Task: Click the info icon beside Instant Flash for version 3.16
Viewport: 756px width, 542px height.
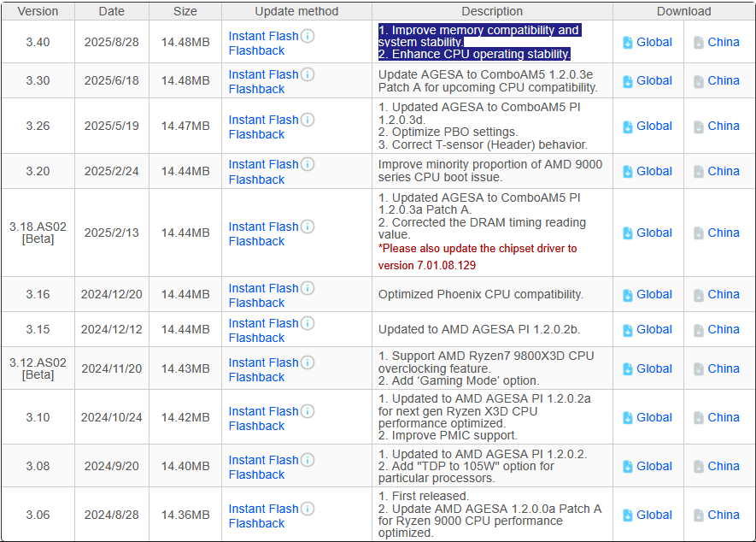Action: pos(308,287)
